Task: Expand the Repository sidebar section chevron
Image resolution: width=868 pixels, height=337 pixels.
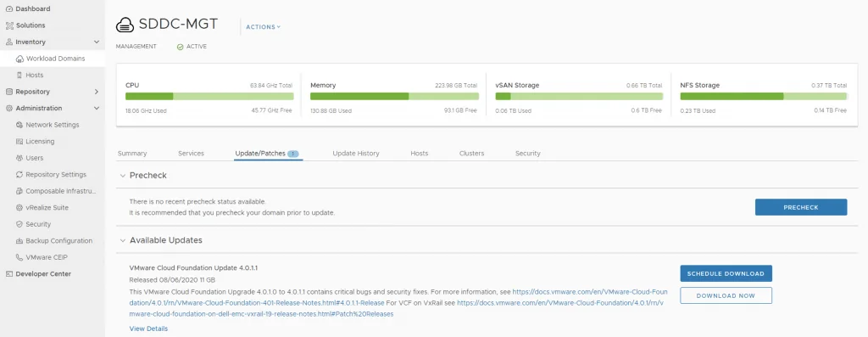Action: tap(97, 92)
